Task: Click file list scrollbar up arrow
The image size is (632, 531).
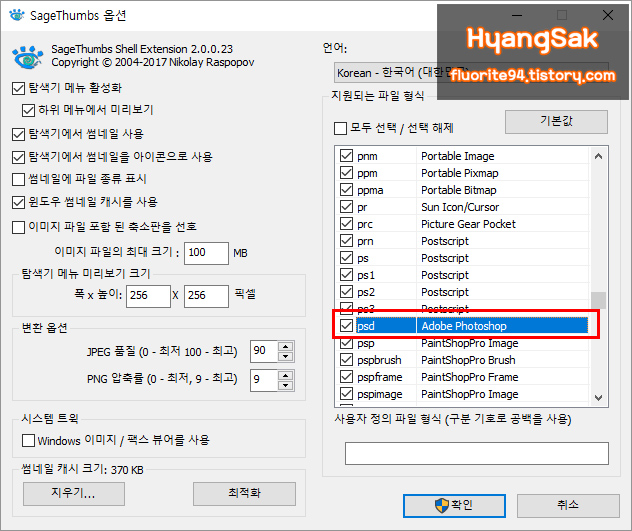Action: [x=599, y=156]
